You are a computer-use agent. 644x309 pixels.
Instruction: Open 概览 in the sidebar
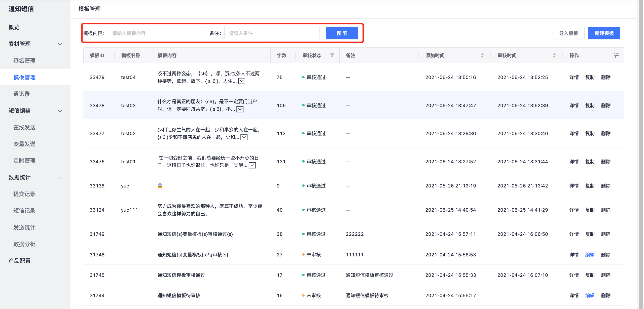pos(14,27)
